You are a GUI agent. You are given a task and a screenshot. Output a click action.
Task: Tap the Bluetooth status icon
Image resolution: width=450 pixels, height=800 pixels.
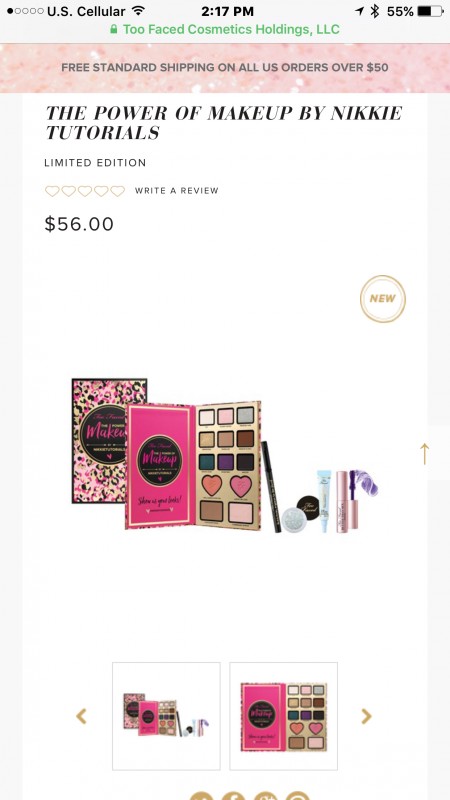pos(375,11)
